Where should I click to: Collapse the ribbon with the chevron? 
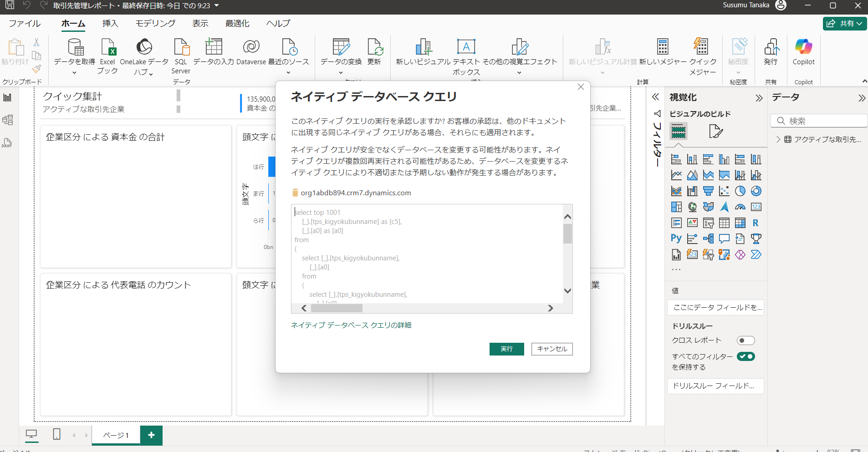coord(864,81)
